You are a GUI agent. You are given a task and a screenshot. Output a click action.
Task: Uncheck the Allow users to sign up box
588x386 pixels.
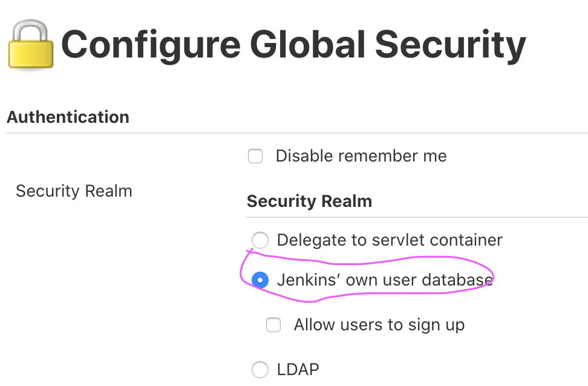click(273, 325)
